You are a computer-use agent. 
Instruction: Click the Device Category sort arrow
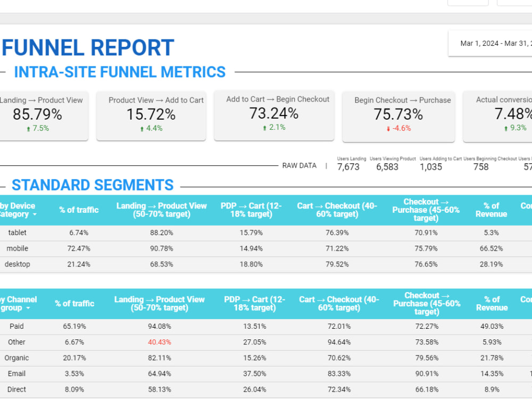[x=35, y=214]
